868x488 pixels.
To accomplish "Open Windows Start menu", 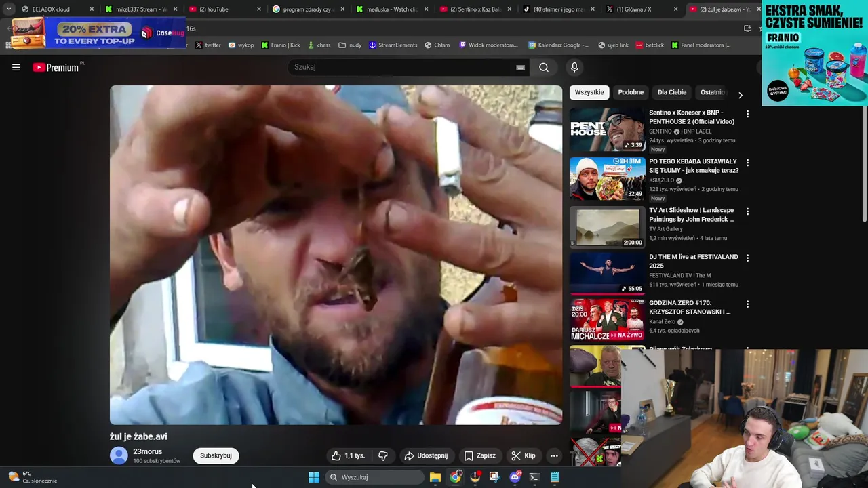I will pyautogui.click(x=314, y=477).
